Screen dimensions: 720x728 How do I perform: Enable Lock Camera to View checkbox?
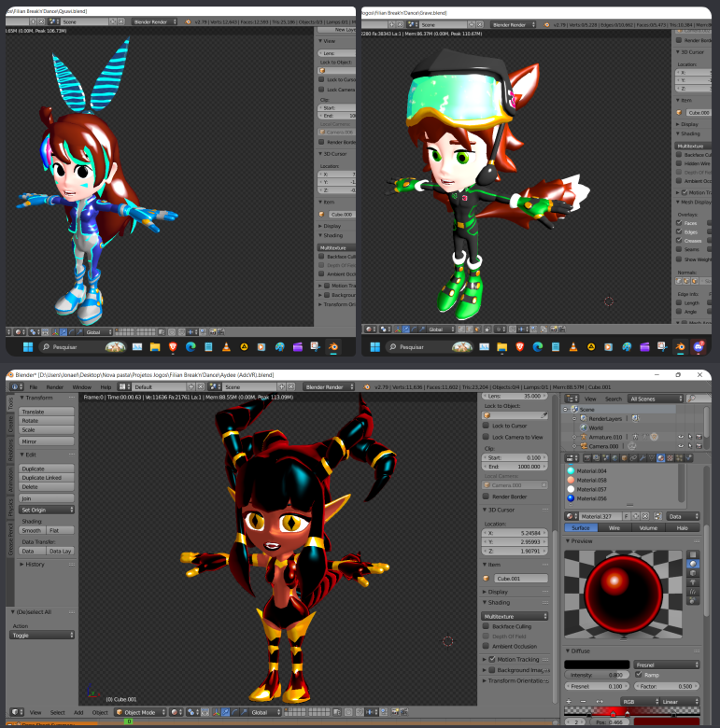486,437
